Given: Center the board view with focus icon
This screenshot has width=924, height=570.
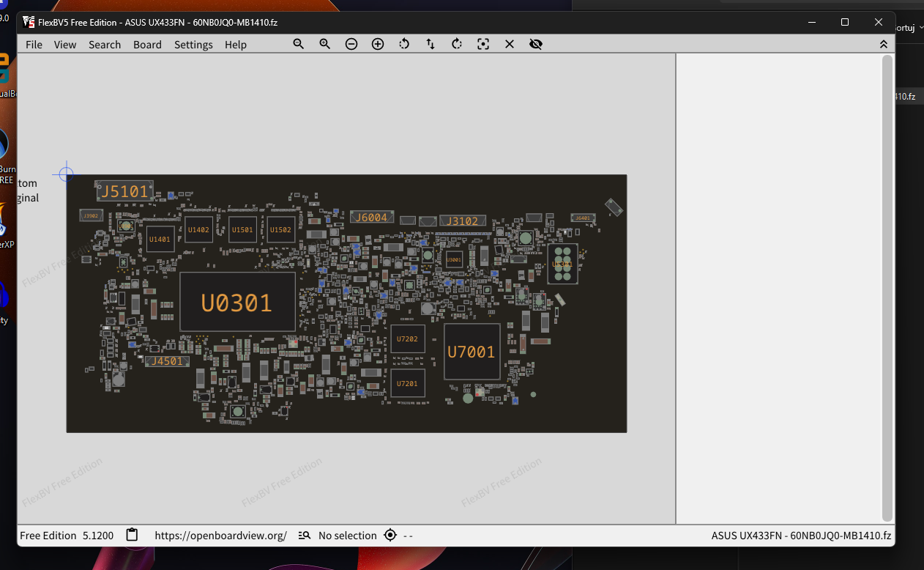Looking at the screenshot, I should tap(483, 44).
